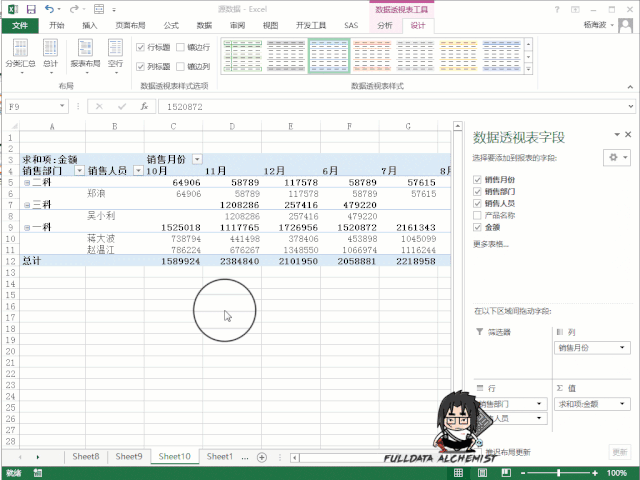
Task: Open field list tools gear button
Action: pyautogui.click(x=617, y=157)
